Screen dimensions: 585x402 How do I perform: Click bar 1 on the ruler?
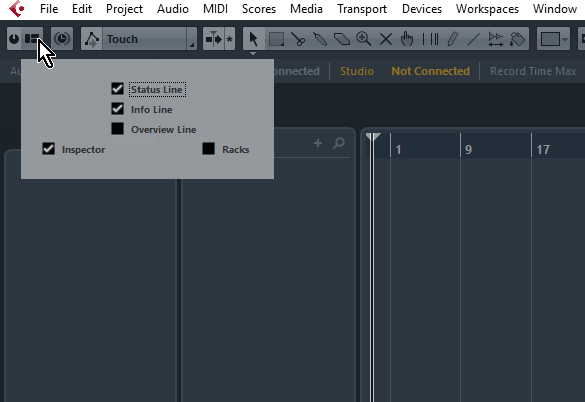398,150
